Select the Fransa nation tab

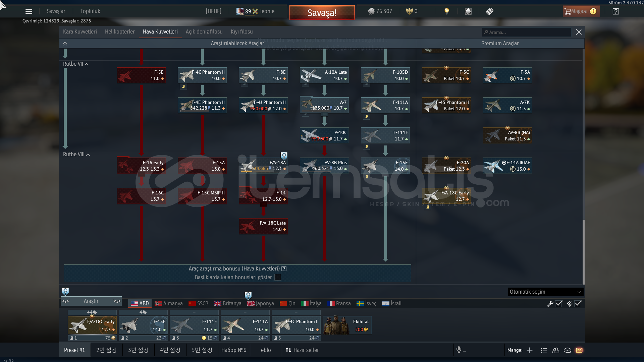click(x=339, y=304)
